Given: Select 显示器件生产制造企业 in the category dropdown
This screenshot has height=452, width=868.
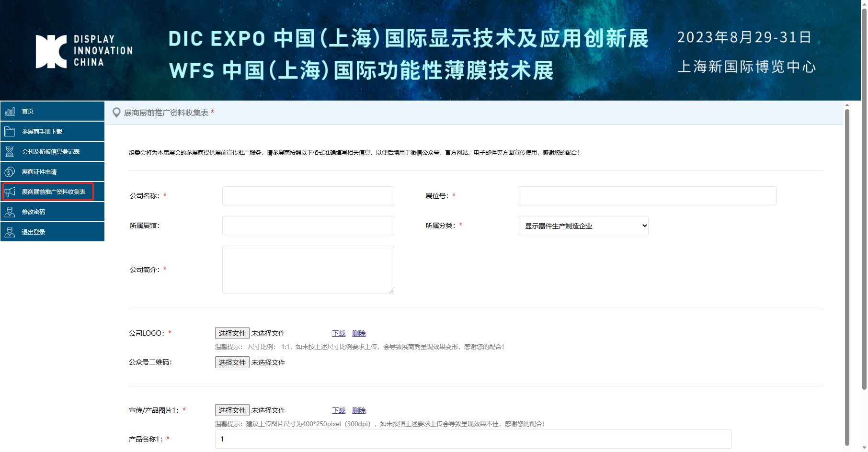Looking at the screenshot, I should (582, 226).
